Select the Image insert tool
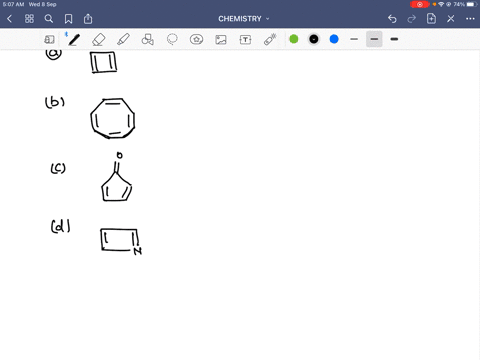This screenshot has width=480, height=360. [221, 40]
